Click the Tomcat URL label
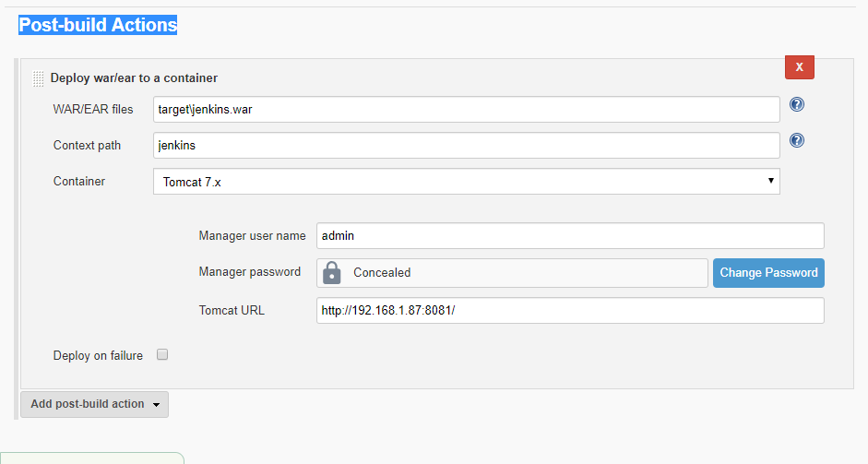This screenshot has height=464, width=868. tap(232, 311)
